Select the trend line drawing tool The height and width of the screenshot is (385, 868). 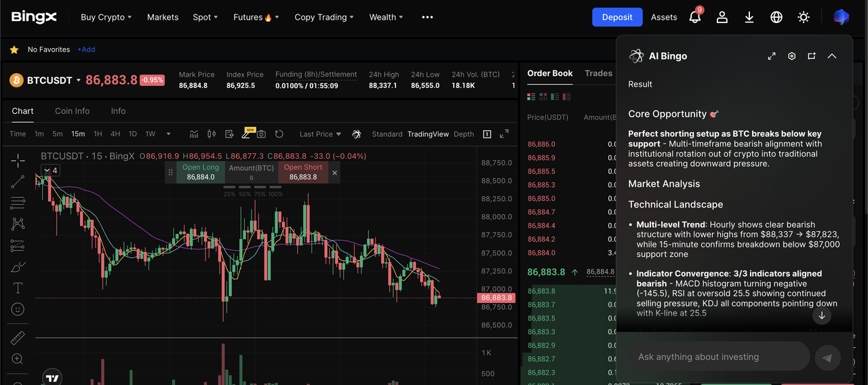(18, 181)
